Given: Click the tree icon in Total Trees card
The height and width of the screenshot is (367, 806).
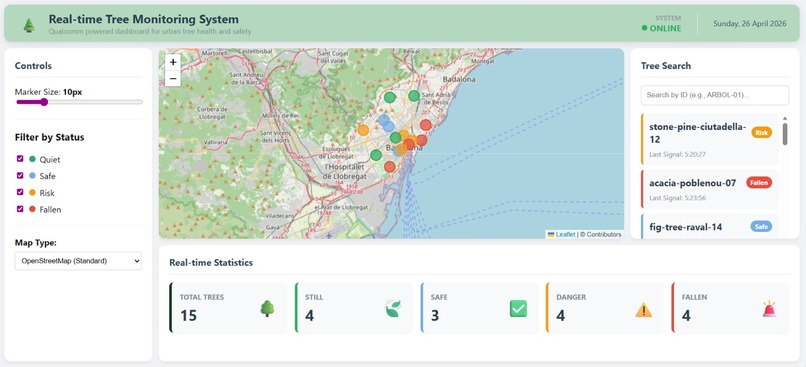Looking at the screenshot, I should [x=267, y=308].
